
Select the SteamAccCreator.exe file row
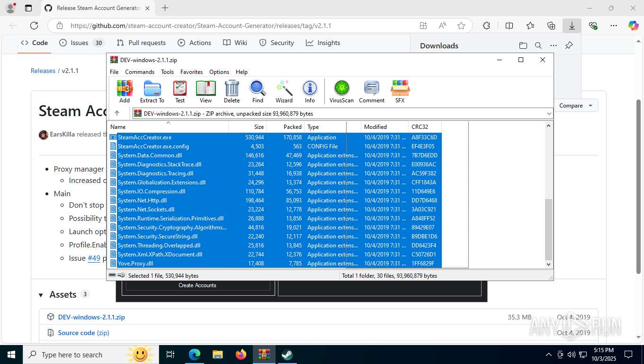[275, 137]
